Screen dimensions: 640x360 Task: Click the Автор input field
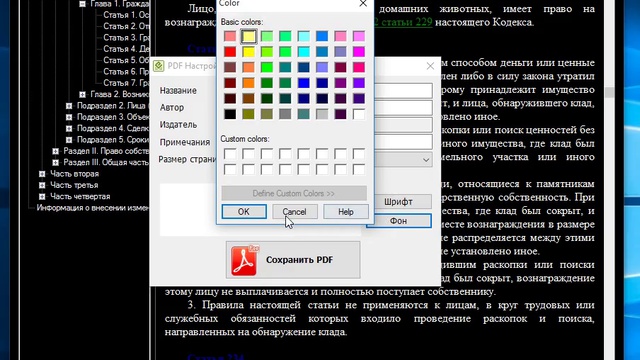point(403,108)
